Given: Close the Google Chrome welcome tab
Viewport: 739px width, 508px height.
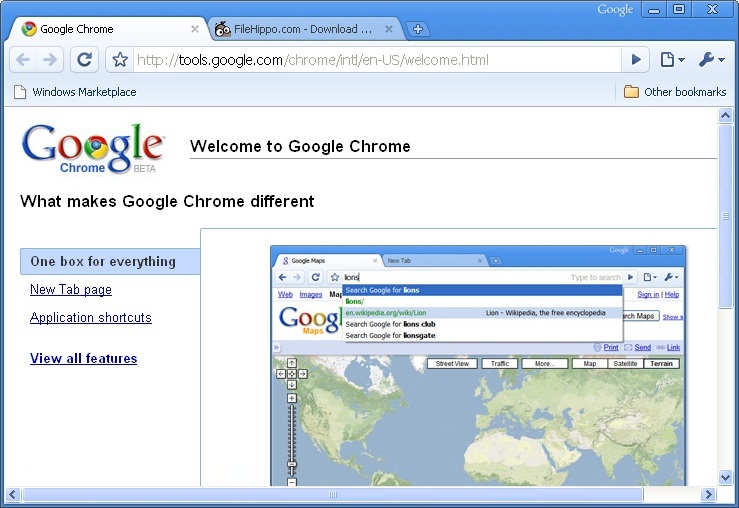Looking at the screenshot, I should tap(195, 29).
